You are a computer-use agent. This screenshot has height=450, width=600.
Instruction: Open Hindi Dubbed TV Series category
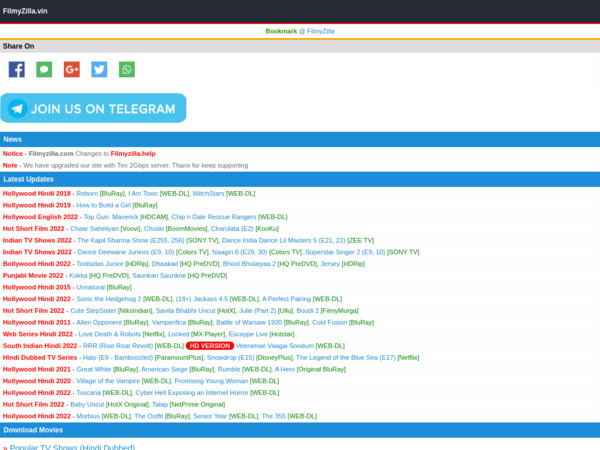(x=40, y=358)
